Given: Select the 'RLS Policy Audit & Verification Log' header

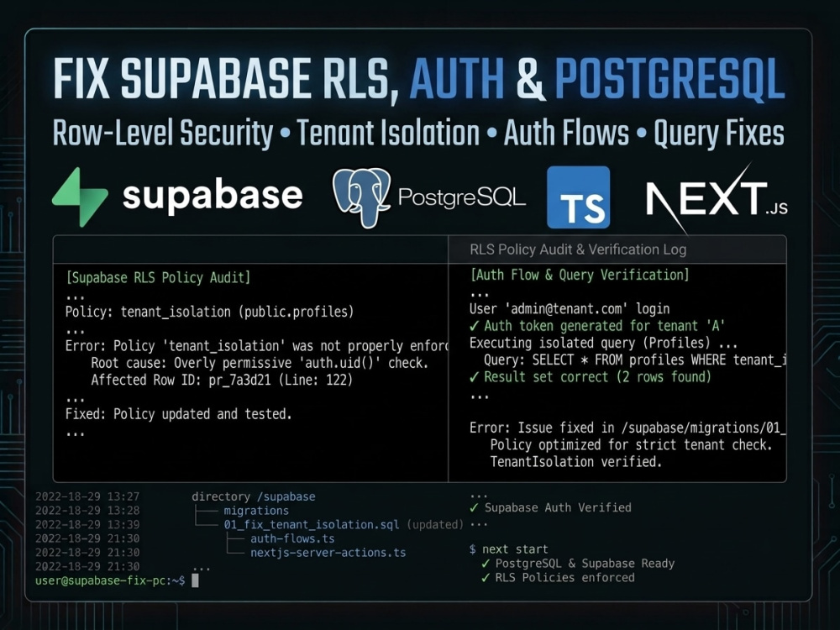Looking at the screenshot, I should (x=578, y=249).
